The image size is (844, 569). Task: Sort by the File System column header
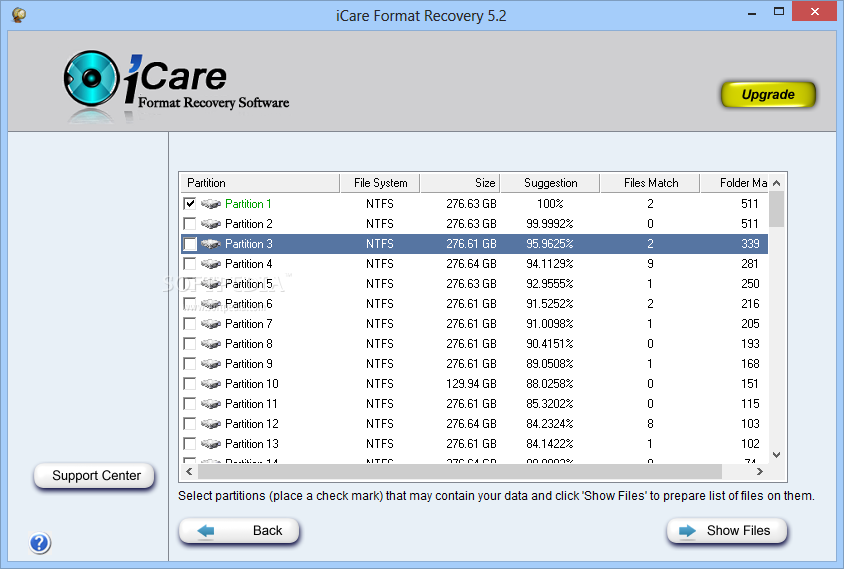coord(380,183)
